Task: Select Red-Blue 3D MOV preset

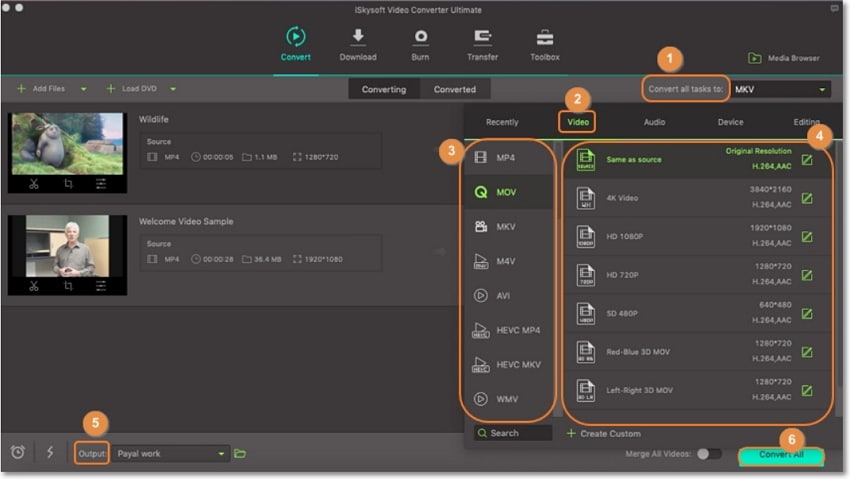Action: (697, 352)
